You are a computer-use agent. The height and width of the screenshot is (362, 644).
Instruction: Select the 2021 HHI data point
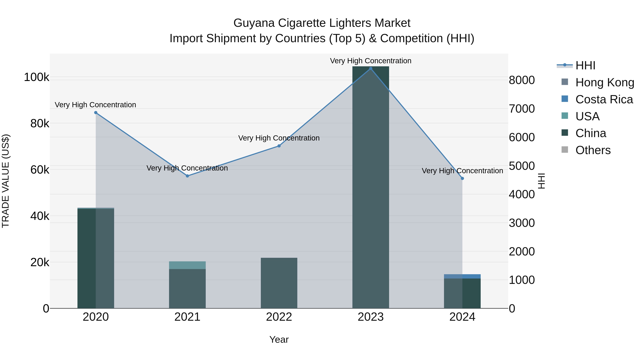187,176
